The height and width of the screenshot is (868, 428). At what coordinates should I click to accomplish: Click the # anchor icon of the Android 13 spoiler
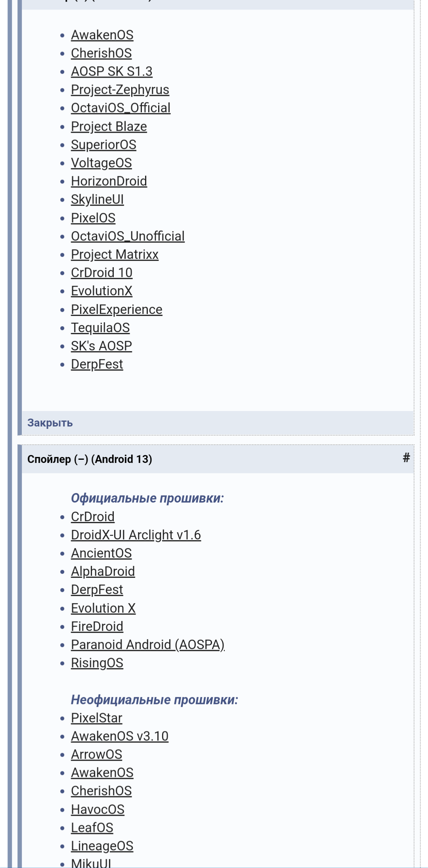point(406,458)
